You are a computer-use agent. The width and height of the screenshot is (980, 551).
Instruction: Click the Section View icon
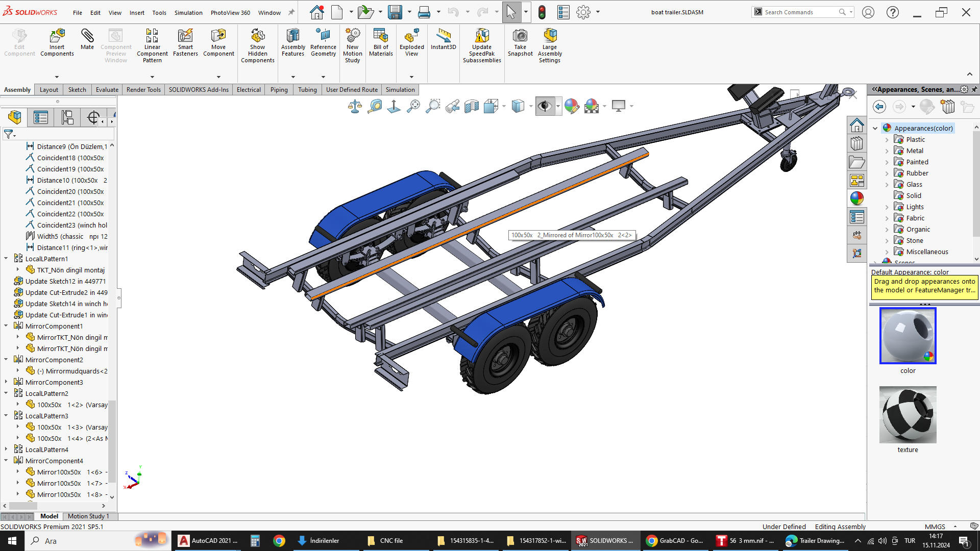coord(472,106)
